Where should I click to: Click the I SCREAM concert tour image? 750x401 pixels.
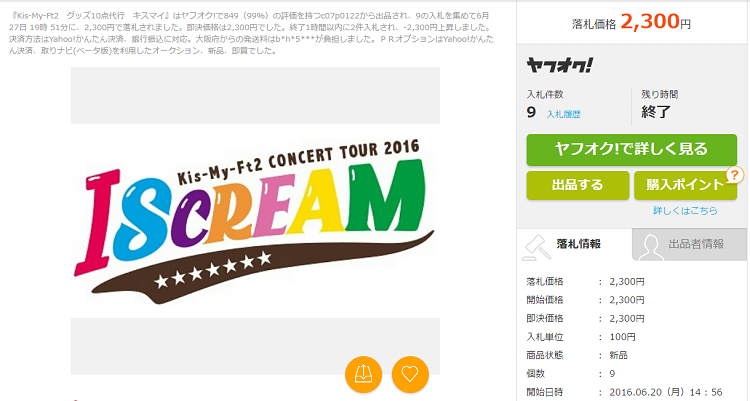[x=255, y=221]
